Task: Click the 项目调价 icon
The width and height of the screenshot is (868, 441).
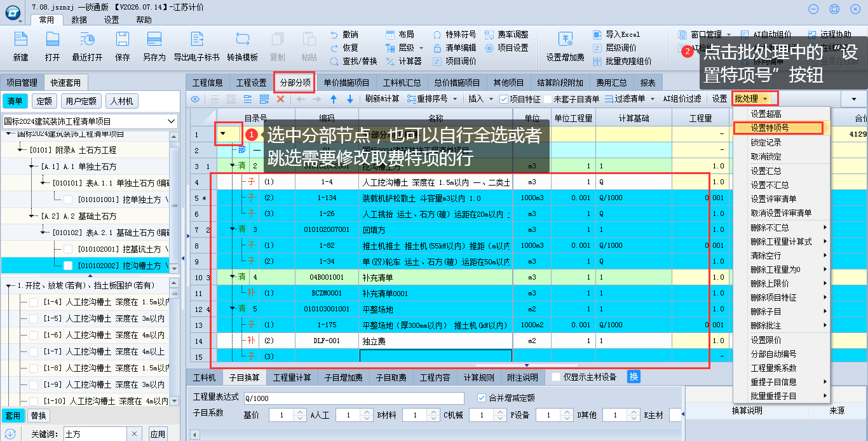Action: pos(437,61)
